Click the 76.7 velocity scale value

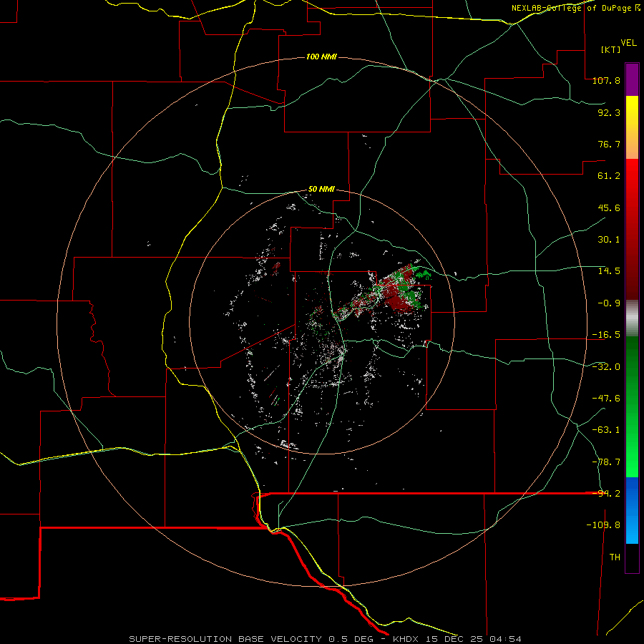pos(609,144)
